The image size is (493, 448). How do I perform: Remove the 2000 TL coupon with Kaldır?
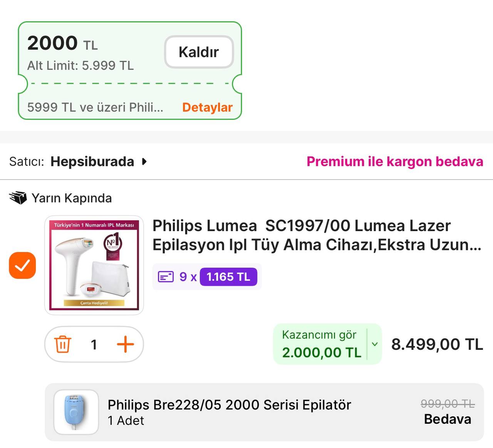199,52
